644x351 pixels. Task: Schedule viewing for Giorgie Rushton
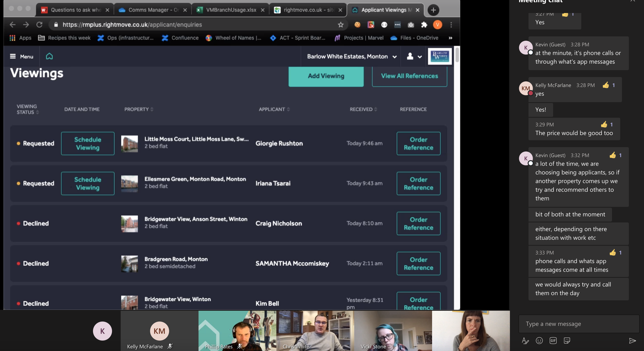[88, 144]
